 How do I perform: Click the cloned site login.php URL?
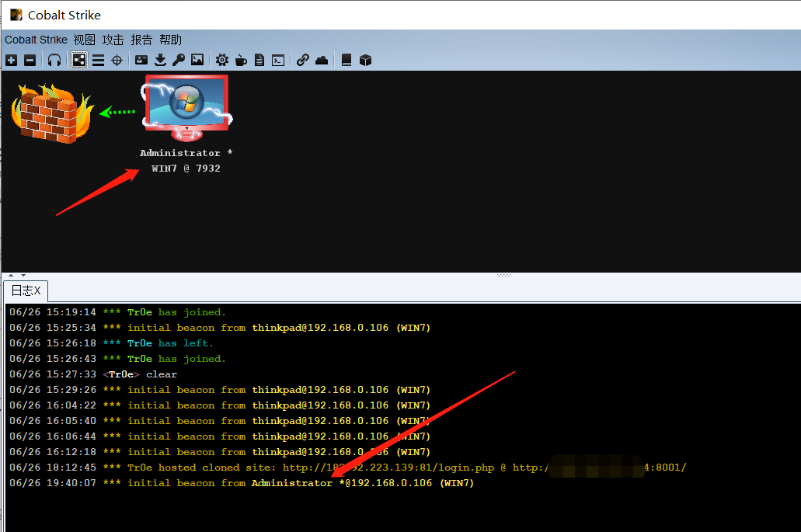click(x=388, y=468)
